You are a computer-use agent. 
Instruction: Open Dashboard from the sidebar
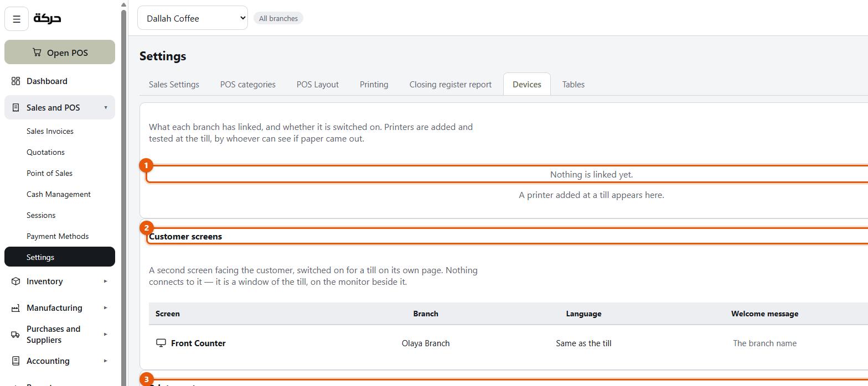pyautogui.click(x=60, y=81)
